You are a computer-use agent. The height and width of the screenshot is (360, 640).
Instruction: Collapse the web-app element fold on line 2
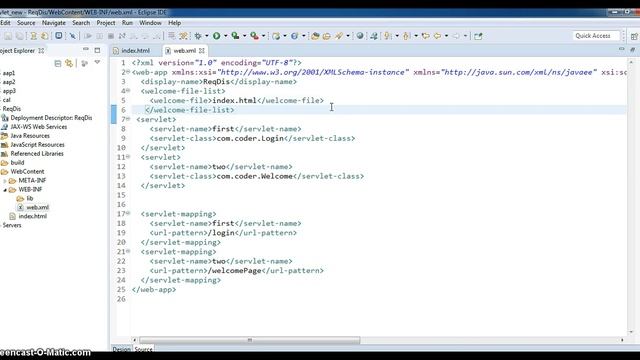click(x=128, y=72)
